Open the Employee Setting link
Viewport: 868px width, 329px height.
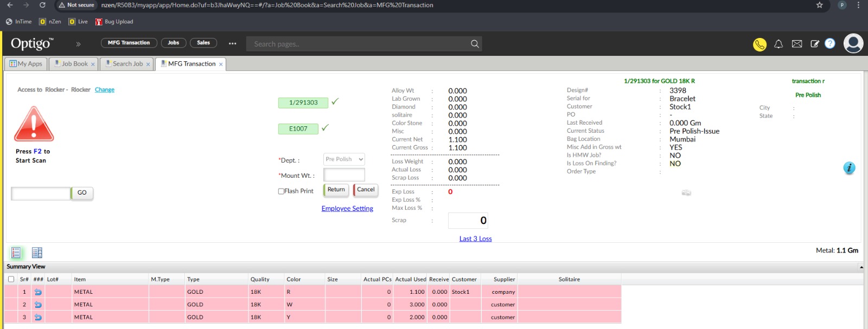347,209
